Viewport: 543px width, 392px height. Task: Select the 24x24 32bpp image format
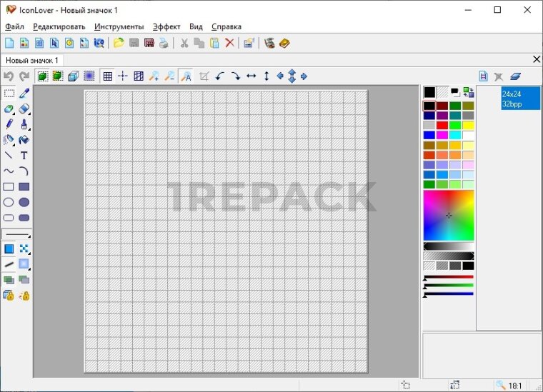tap(520, 99)
